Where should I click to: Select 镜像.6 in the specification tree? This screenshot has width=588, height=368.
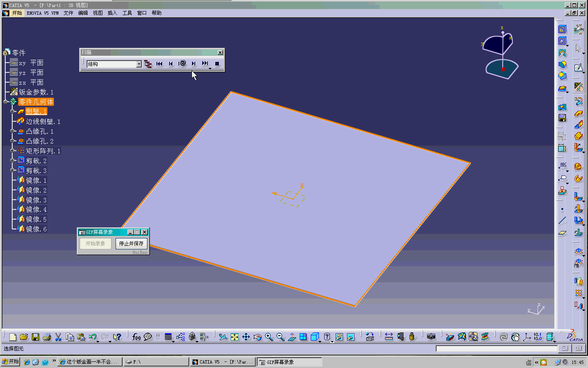click(36, 229)
